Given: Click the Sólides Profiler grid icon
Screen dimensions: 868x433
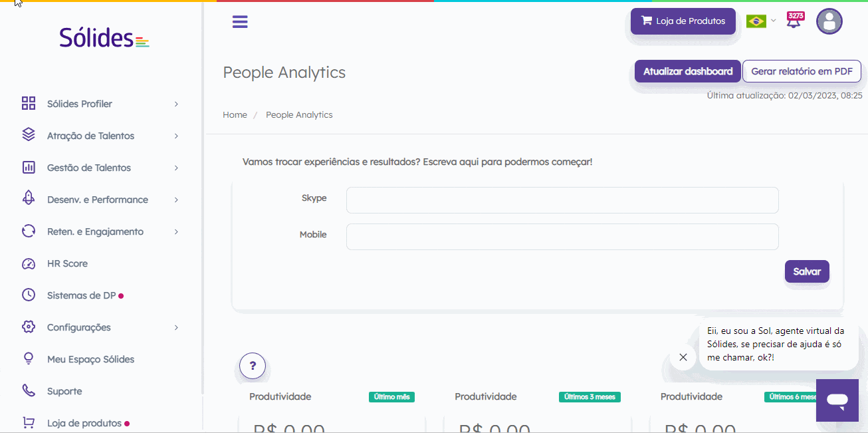Looking at the screenshot, I should pyautogui.click(x=29, y=103).
